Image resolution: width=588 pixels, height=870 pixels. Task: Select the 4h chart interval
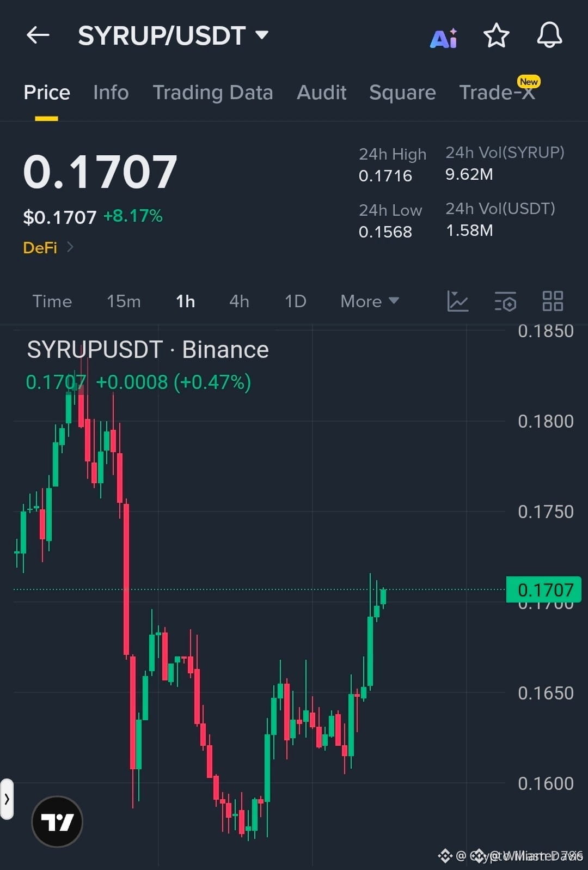pos(239,301)
